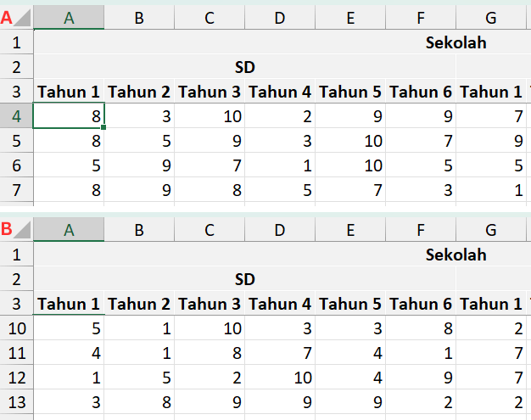Click column B header in panel A
The image size is (531, 420).
click(x=139, y=18)
